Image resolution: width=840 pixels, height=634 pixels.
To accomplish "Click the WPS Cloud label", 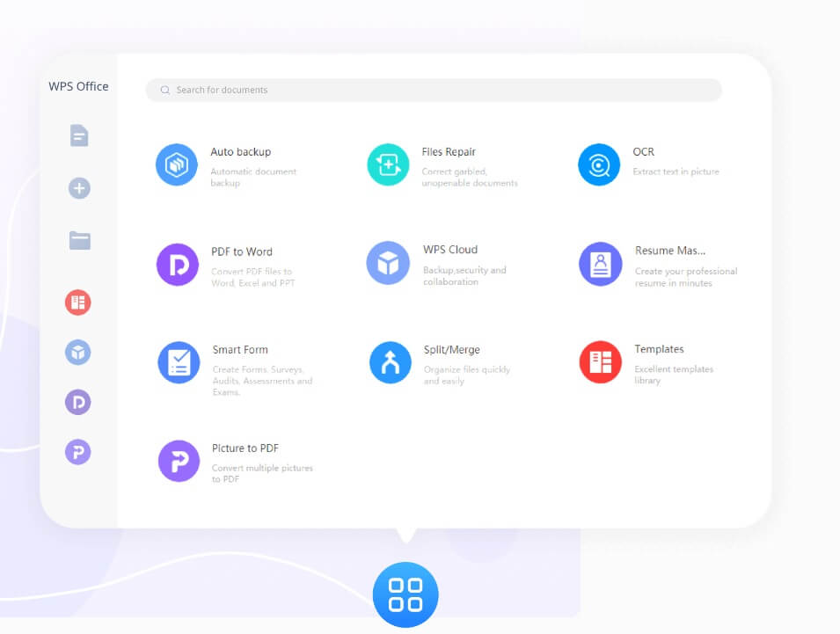I will pos(450,250).
